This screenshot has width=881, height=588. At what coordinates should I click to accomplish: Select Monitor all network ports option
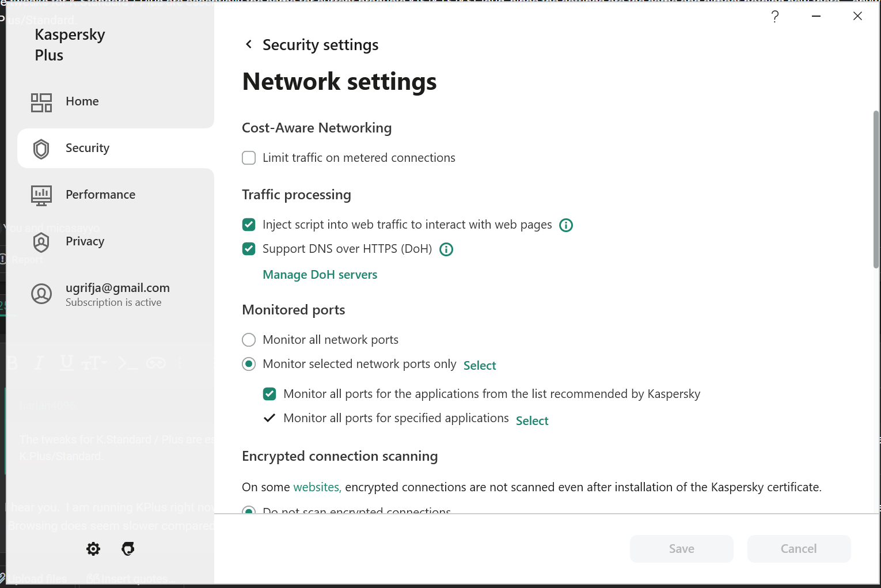pos(249,340)
